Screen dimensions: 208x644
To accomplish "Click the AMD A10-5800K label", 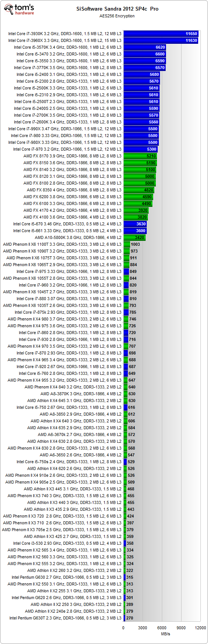I will point(78,237).
